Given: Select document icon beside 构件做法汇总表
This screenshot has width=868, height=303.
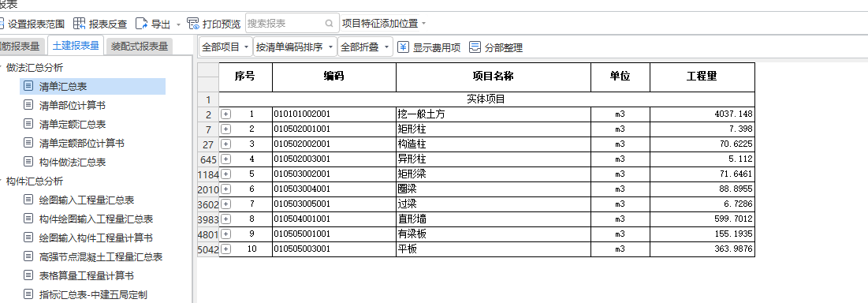Looking at the screenshot, I should [28, 162].
